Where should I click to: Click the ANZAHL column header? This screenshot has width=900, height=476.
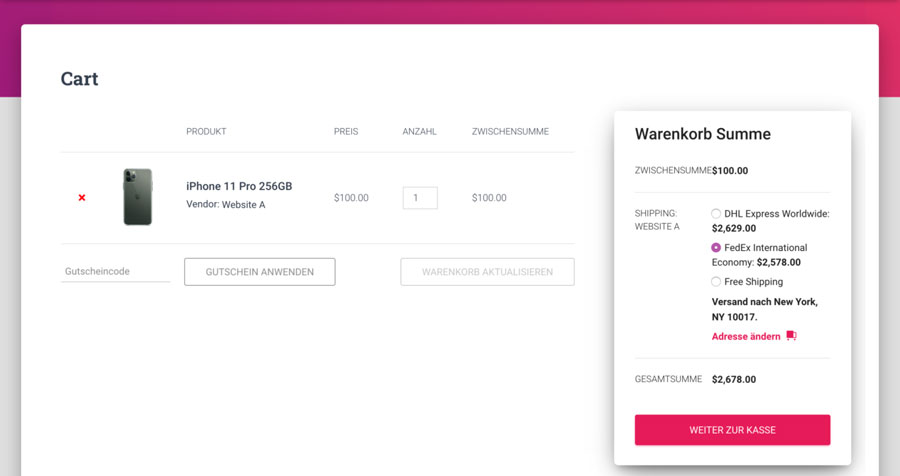[x=420, y=131]
